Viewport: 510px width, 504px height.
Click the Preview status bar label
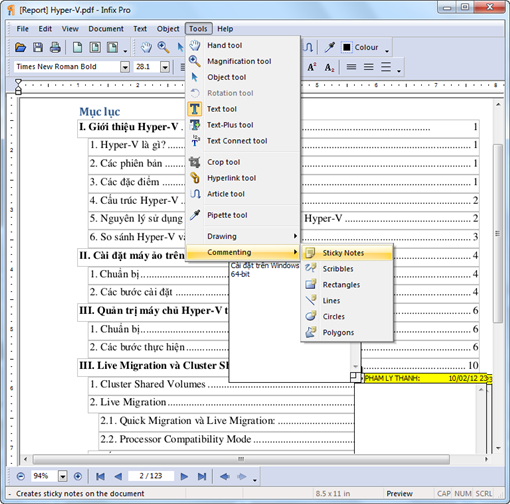[399, 494]
